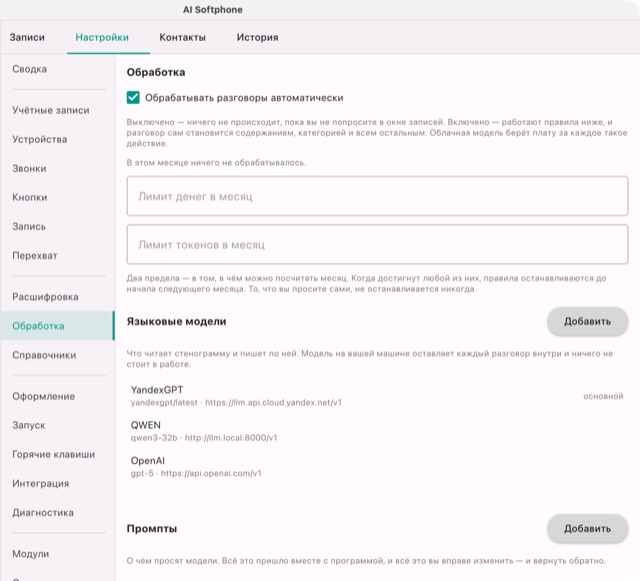Open the Записи tab
This screenshot has height=581, width=640.
pyautogui.click(x=27, y=37)
